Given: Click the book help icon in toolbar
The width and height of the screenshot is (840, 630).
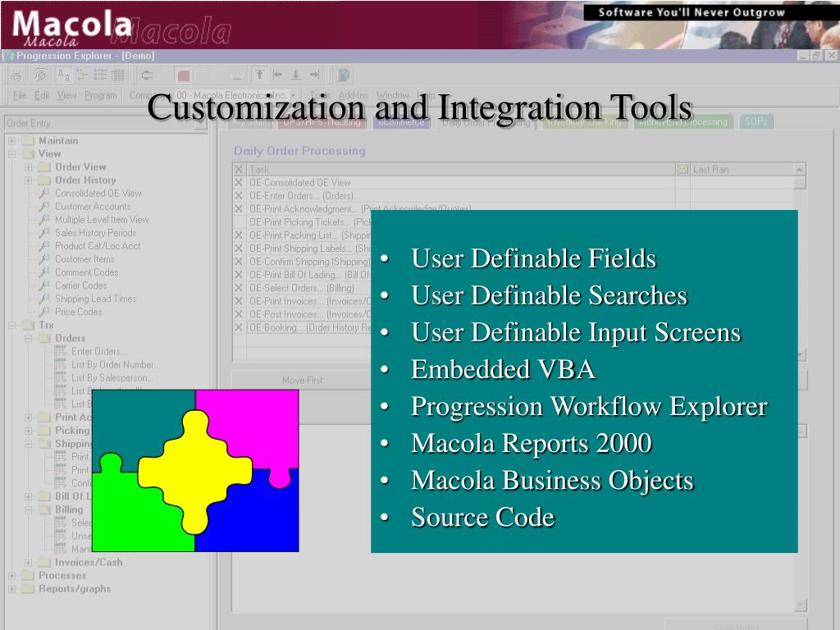Looking at the screenshot, I should [x=343, y=75].
